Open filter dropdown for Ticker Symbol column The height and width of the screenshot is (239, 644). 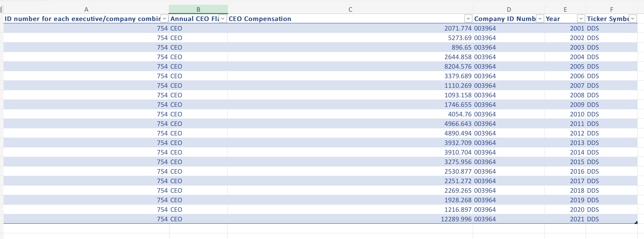pos(633,18)
